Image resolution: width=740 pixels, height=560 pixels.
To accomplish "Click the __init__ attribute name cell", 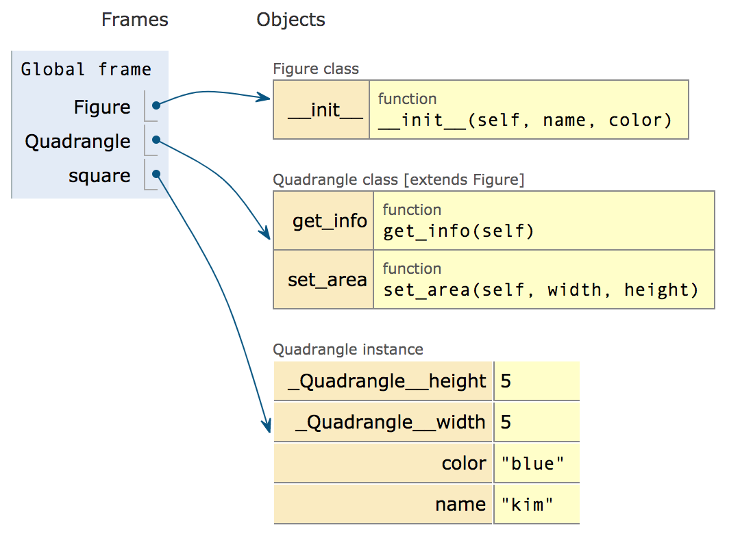I will click(321, 110).
